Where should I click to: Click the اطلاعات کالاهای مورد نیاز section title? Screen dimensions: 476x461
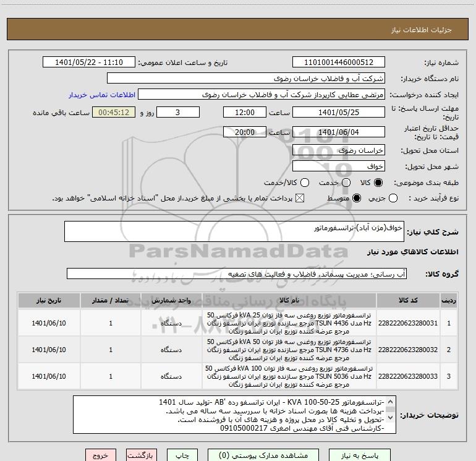click(412, 252)
